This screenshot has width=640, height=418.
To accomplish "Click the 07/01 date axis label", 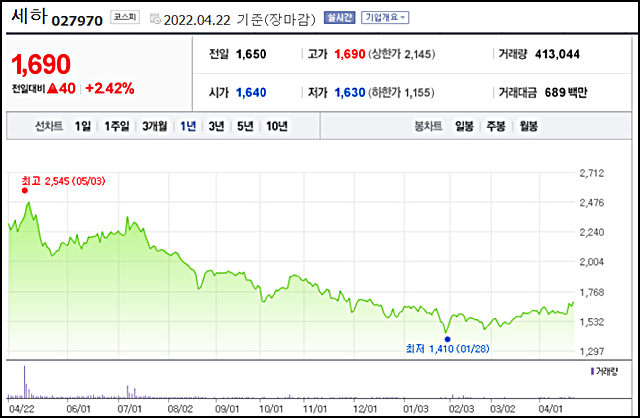I will pyautogui.click(x=129, y=409).
